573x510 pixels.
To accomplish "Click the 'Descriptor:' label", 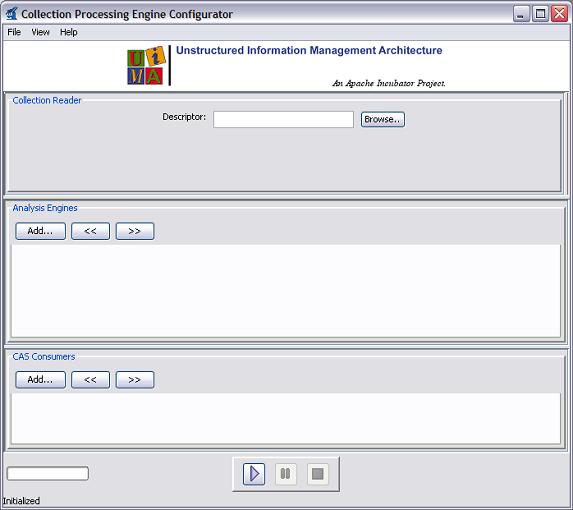I will pyautogui.click(x=184, y=117).
